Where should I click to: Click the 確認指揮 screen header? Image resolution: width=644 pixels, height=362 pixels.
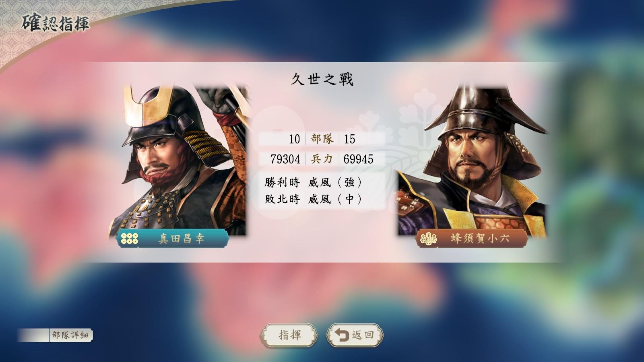point(55,24)
